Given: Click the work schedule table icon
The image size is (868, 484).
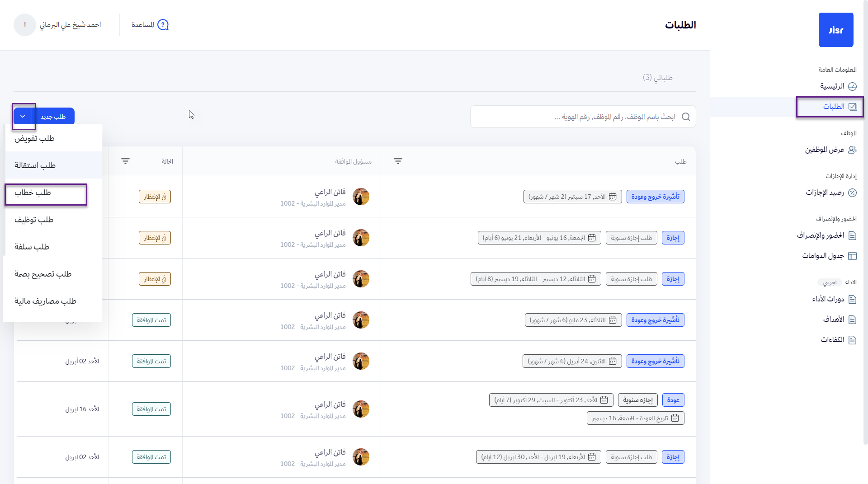Looking at the screenshot, I should tap(852, 256).
